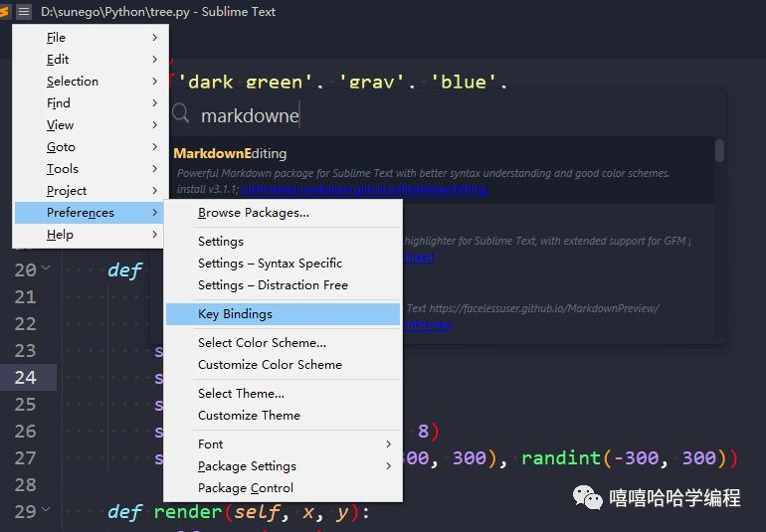Click line number 27 in gutter
The width and height of the screenshot is (766, 532).
click(x=26, y=458)
